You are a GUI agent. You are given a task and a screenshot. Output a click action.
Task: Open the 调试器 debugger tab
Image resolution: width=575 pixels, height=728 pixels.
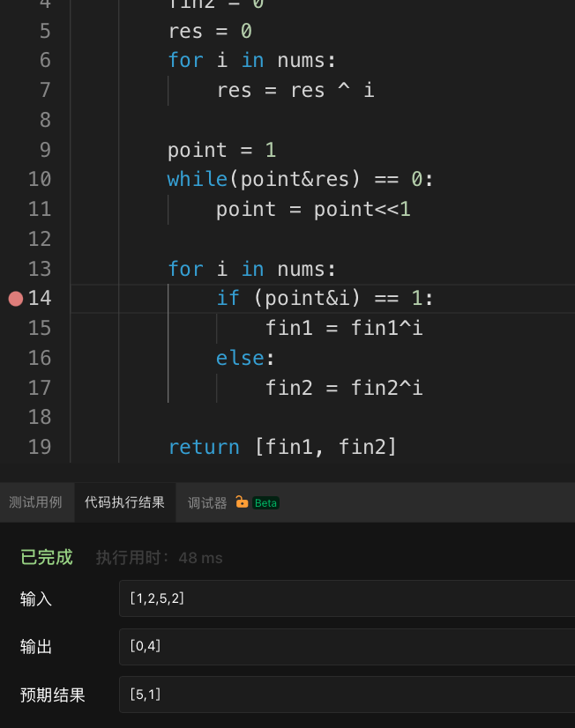[x=207, y=502]
